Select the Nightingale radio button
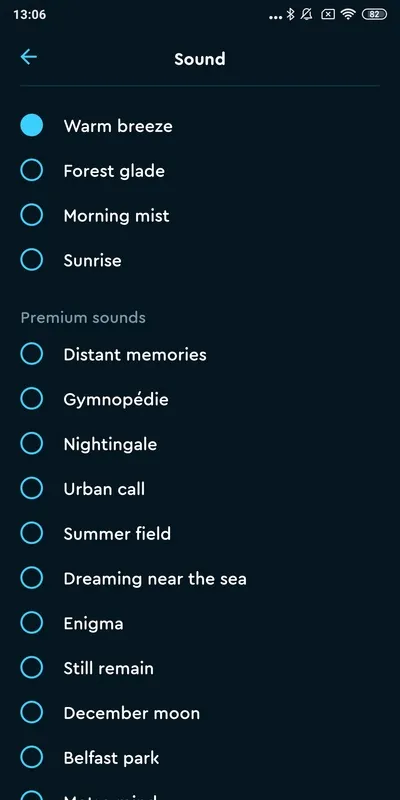The width and height of the screenshot is (400, 800). (x=32, y=444)
